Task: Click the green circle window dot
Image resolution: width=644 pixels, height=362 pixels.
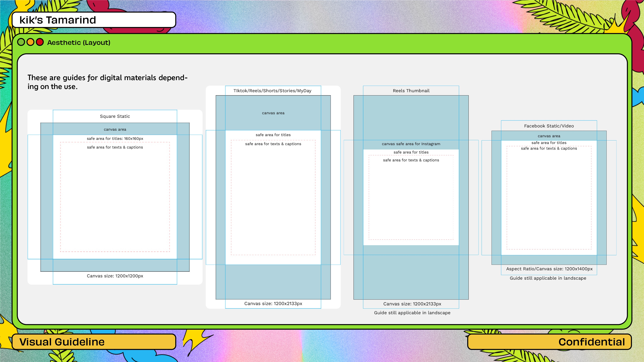Action: (x=21, y=42)
